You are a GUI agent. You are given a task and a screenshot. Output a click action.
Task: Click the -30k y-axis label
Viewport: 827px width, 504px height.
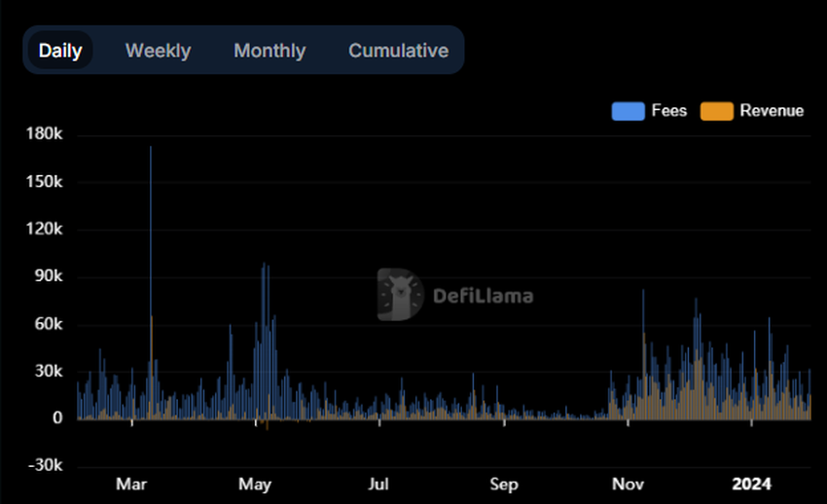pos(44,466)
